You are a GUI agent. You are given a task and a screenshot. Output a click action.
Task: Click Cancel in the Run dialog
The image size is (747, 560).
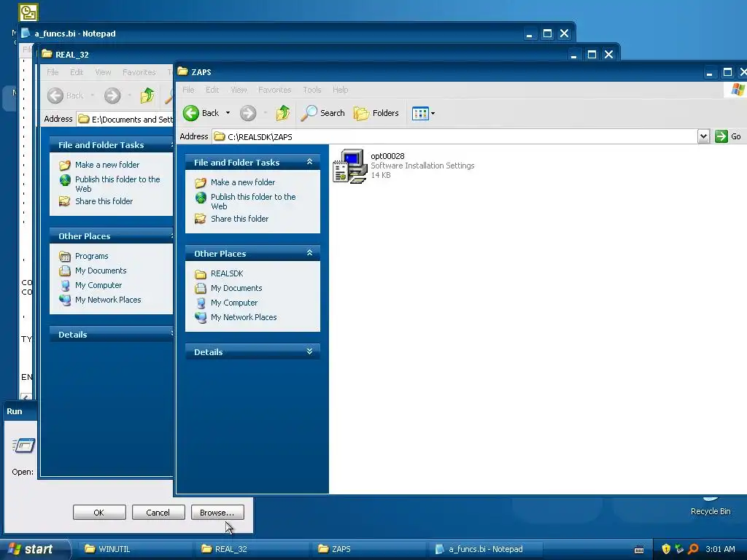pos(158,513)
